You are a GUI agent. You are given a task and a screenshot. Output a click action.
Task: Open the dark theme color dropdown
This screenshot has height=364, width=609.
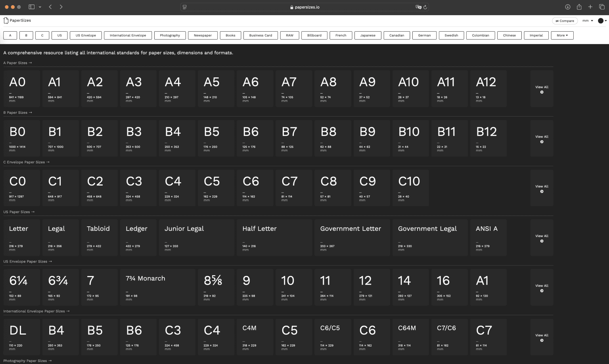[602, 21]
